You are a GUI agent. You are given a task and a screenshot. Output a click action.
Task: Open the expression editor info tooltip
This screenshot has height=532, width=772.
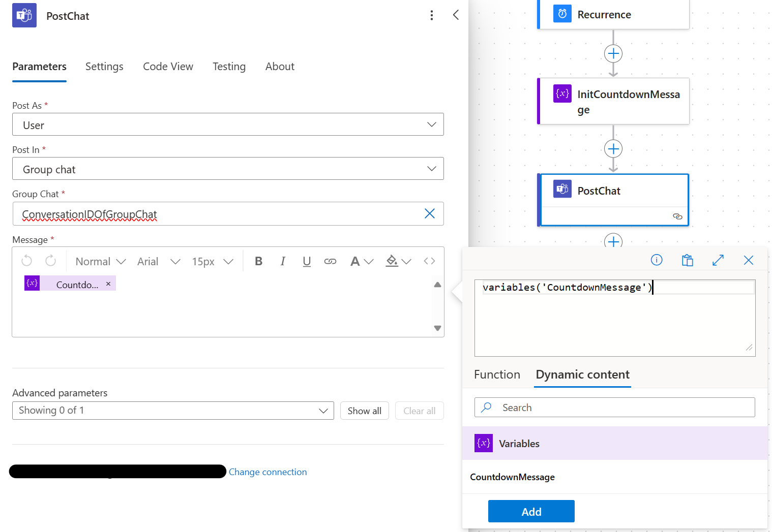click(657, 260)
